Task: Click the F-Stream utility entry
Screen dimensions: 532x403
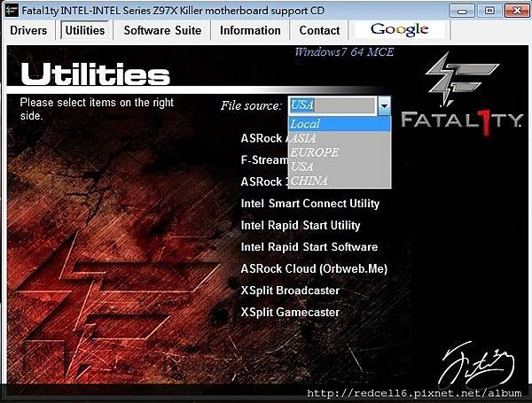Action: click(x=264, y=159)
